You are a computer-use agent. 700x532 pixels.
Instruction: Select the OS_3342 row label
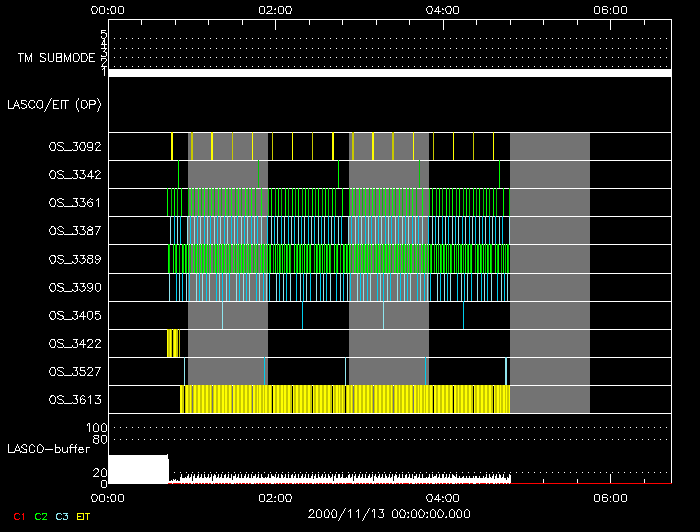[x=74, y=175]
